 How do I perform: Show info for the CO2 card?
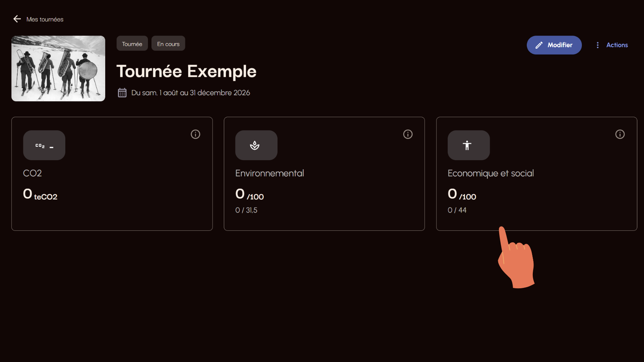click(x=195, y=134)
